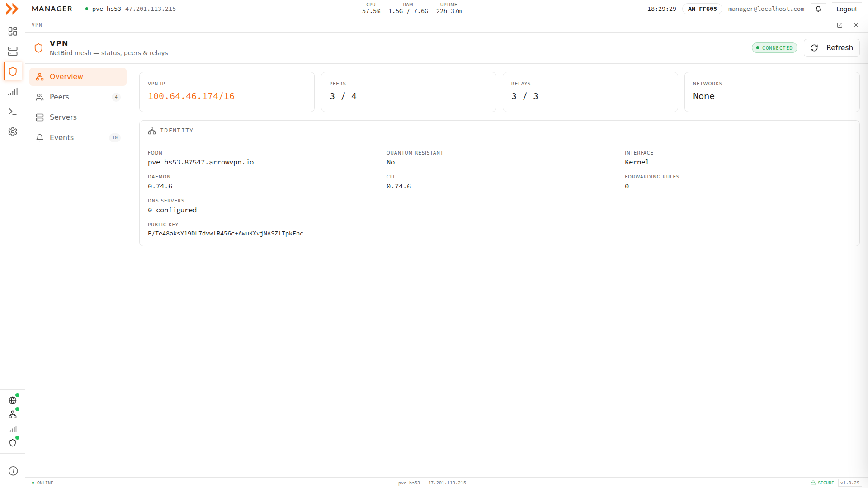Viewport: 868px width, 488px height.
Task: Click the Networks card showing None
Action: tap(772, 92)
